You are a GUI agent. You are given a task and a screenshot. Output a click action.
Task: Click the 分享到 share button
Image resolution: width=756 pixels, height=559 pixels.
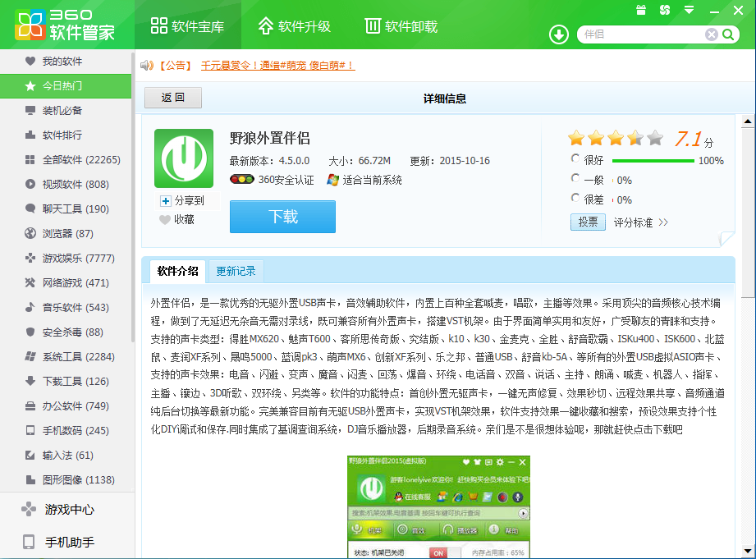(x=187, y=200)
